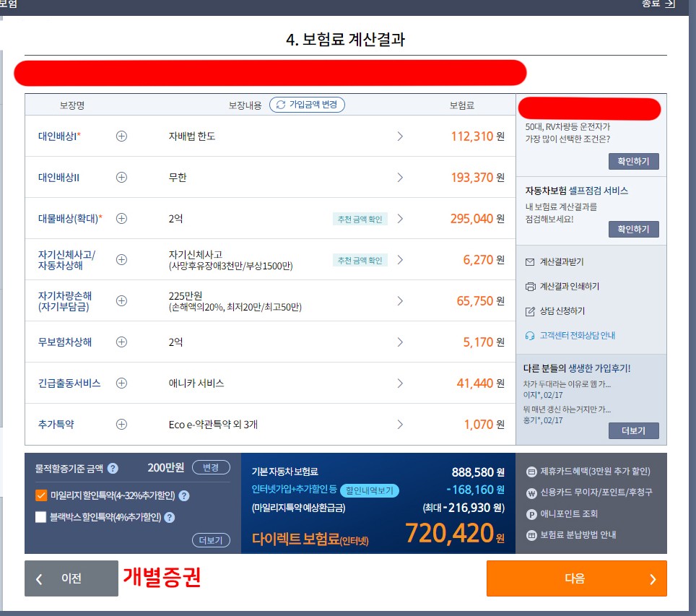Select total premium 720,420 원

455,533
